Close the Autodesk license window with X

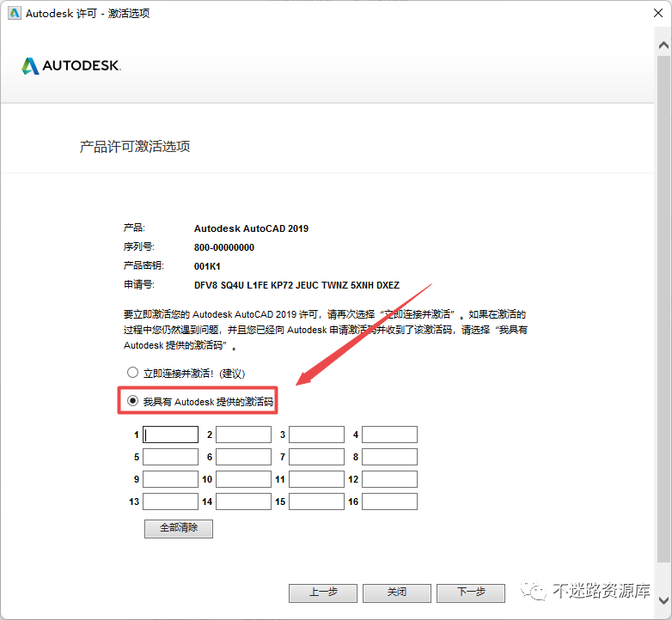[658, 13]
